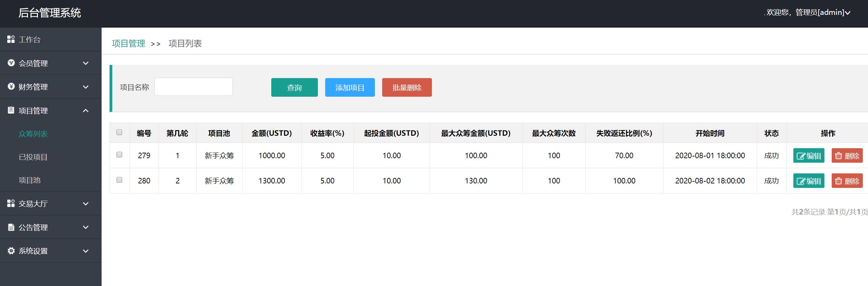Focus the 项目名称 input field

(x=194, y=87)
